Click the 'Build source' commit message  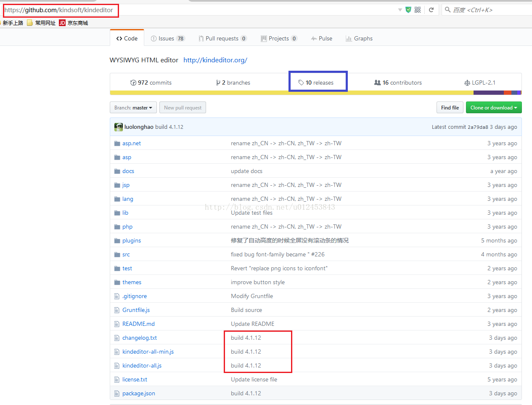(x=246, y=310)
